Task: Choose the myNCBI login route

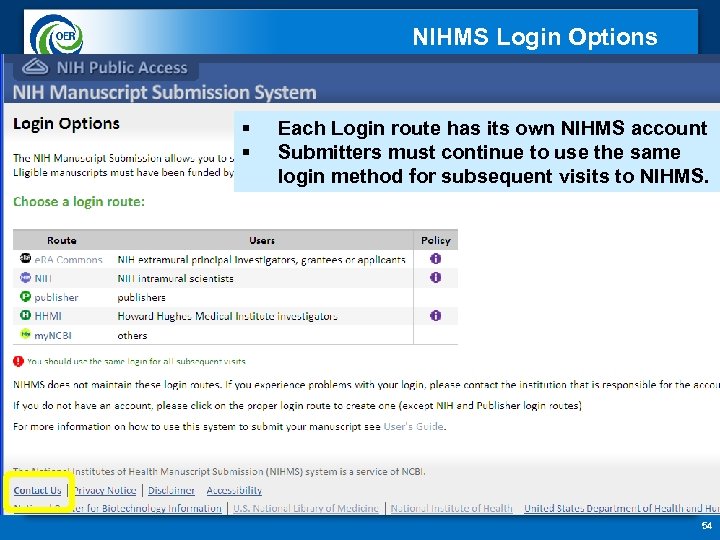Action: coord(53,335)
